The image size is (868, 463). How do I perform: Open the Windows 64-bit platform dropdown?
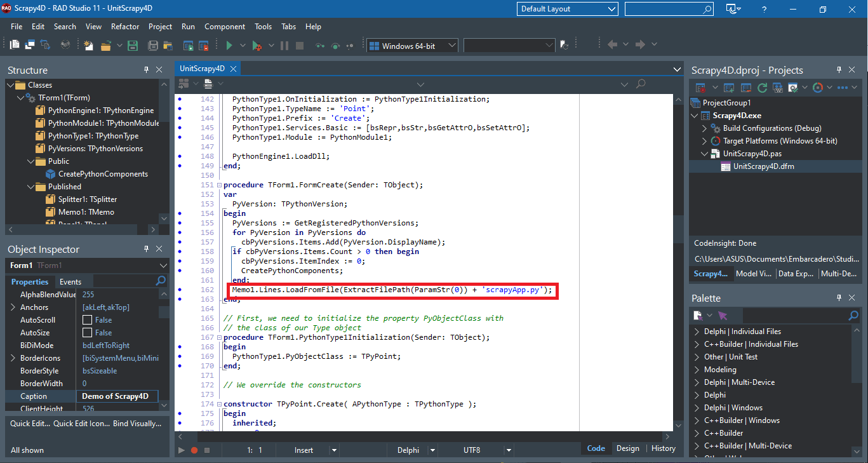pos(412,46)
